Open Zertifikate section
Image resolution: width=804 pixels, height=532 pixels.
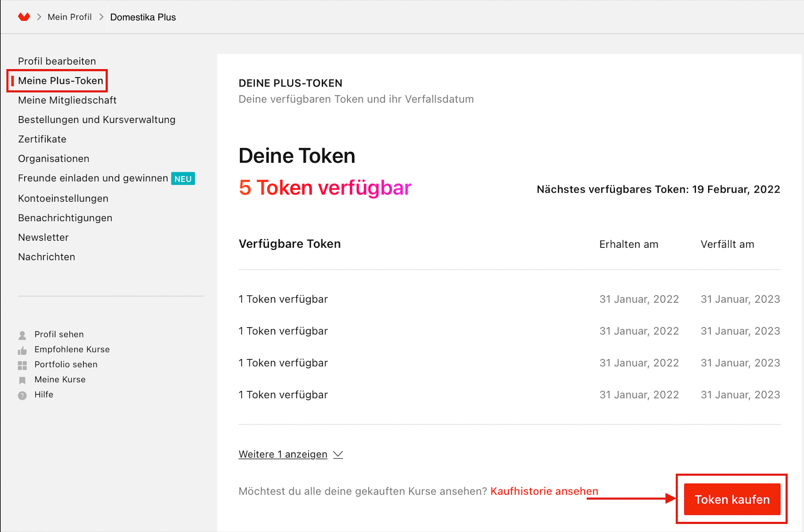pyautogui.click(x=42, y=139)
